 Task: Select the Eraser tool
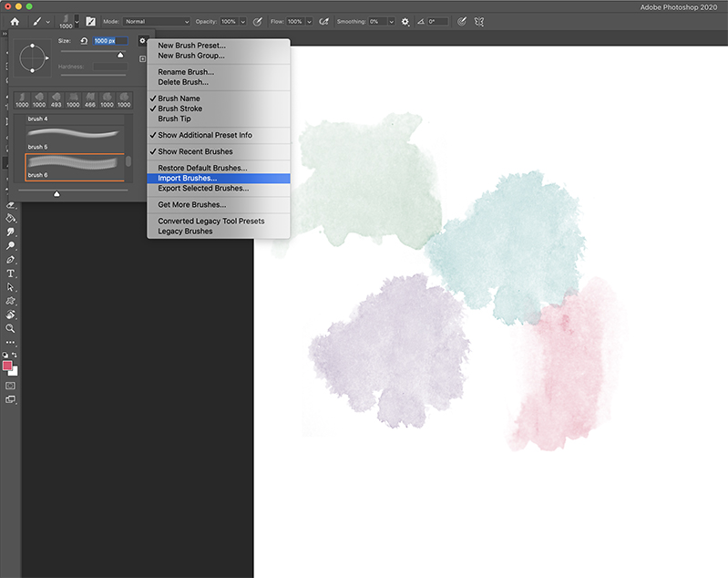click(11, 205)
